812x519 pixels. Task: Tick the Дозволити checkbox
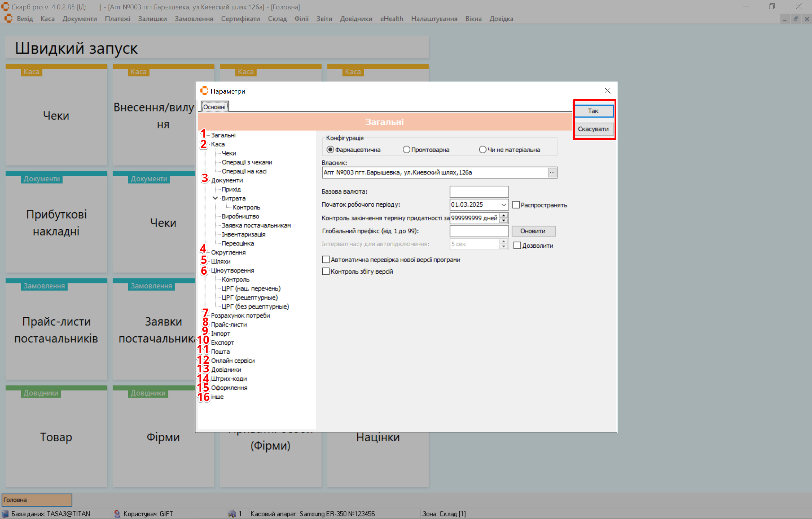(x=517, y=245)
